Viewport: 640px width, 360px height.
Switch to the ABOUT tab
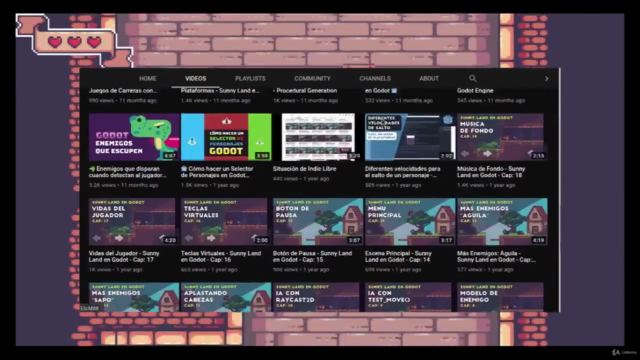coord(429,79)
